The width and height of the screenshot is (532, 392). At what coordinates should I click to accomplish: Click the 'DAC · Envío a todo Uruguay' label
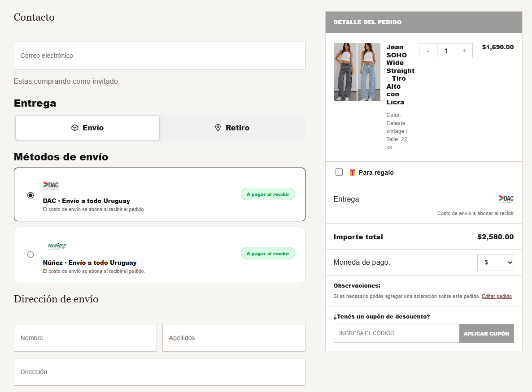click(x=87, y=201)
